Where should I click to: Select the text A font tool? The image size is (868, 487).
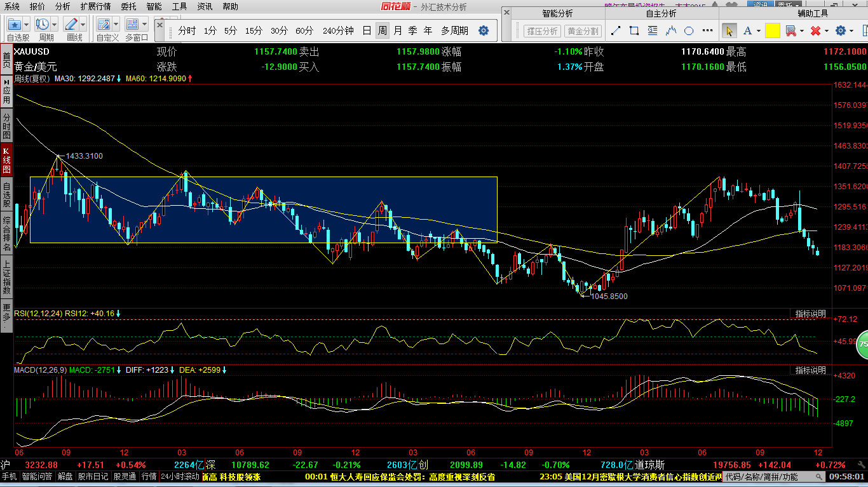pos(747,30)
